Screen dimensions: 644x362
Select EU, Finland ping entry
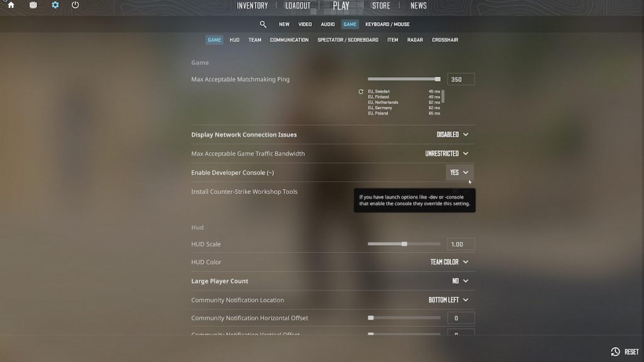click(404, 97)
